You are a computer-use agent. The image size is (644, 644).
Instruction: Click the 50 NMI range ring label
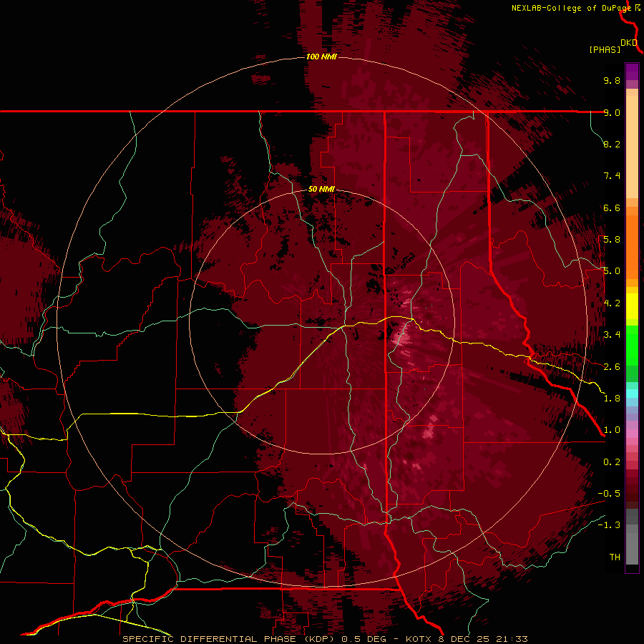point(321,189)
